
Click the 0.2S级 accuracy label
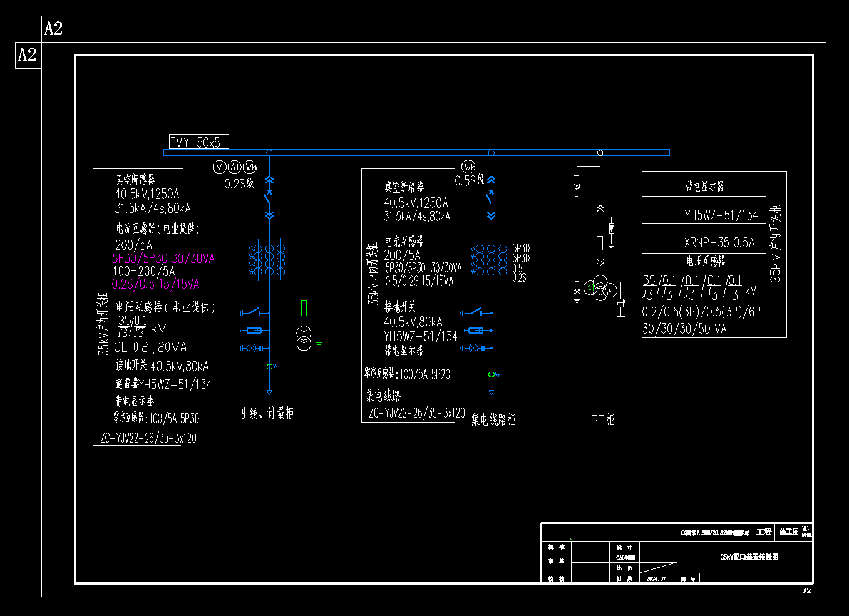coord(239,183)
